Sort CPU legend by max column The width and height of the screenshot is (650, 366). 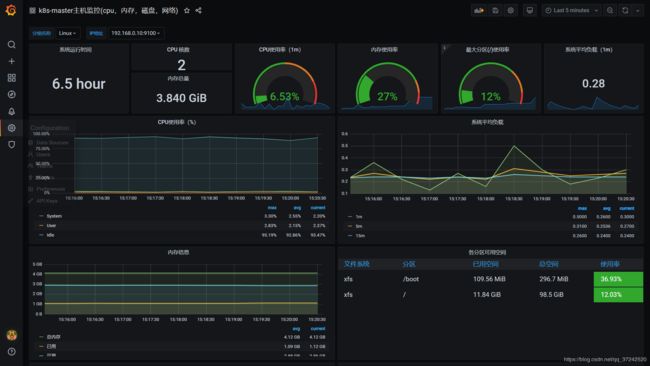click(x=272, y=208)
